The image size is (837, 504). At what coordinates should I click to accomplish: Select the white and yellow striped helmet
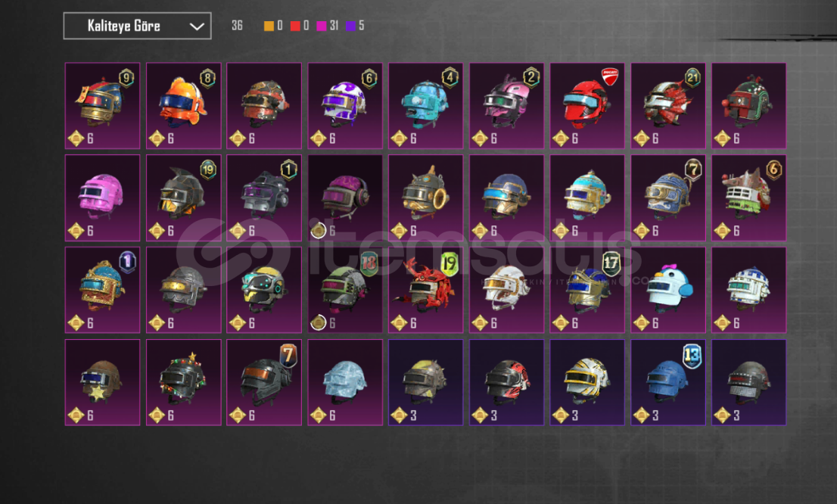coord(587,382)
